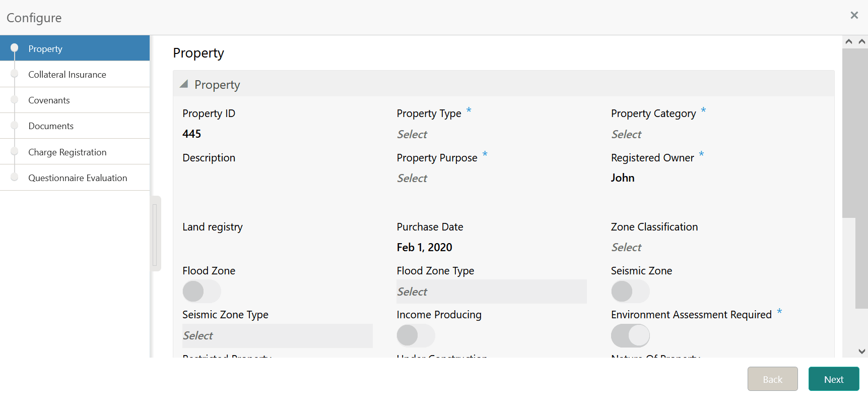Enable the Flood Zone toggle
868x402 pixels.
(x=202, y=292)
